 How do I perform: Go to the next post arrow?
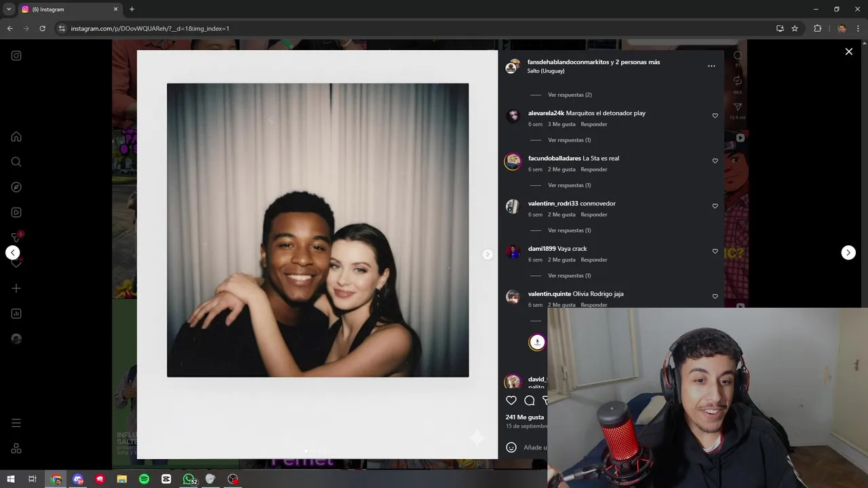click(x=848, y=253)
